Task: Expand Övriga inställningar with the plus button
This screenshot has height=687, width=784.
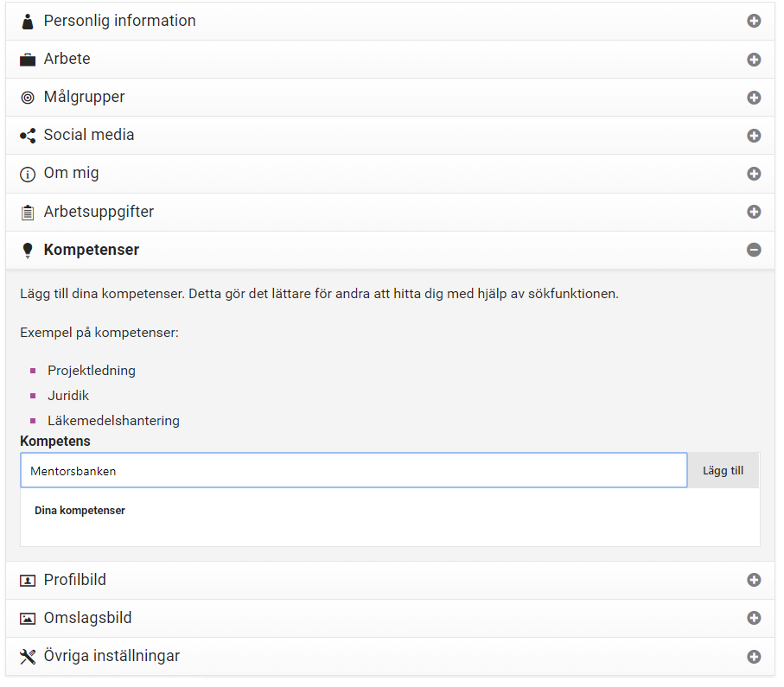Action: 754,657
